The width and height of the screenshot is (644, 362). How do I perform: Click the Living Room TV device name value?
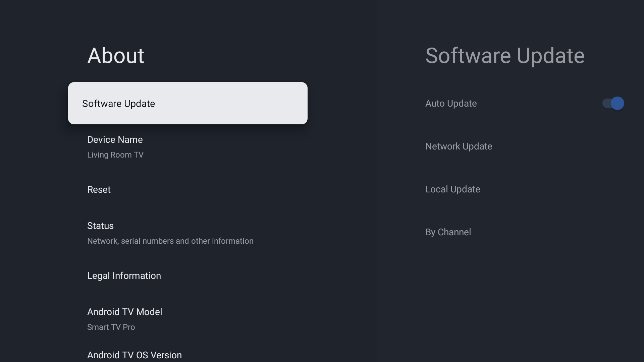click(115, 155)
